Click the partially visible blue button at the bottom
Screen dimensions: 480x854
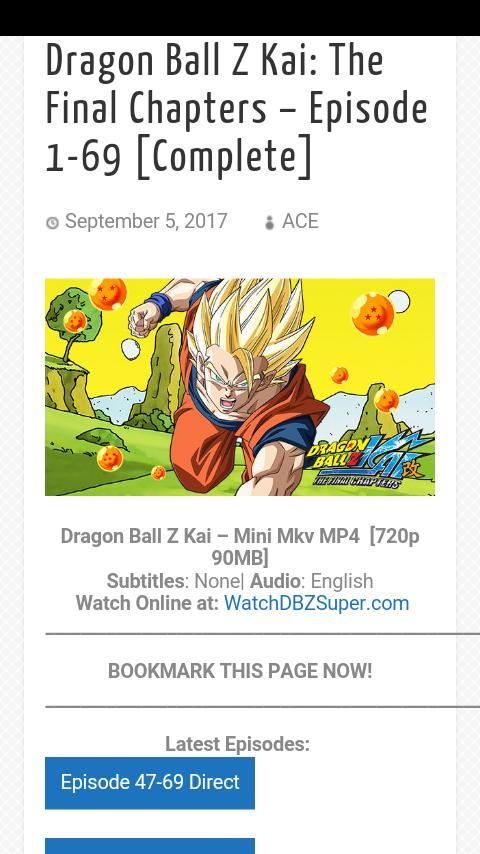point(150,846)
